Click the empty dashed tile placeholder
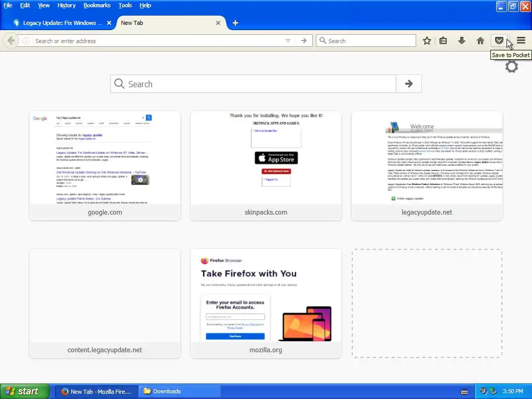The width and height of the screenshot is (532, 399). 427,303
